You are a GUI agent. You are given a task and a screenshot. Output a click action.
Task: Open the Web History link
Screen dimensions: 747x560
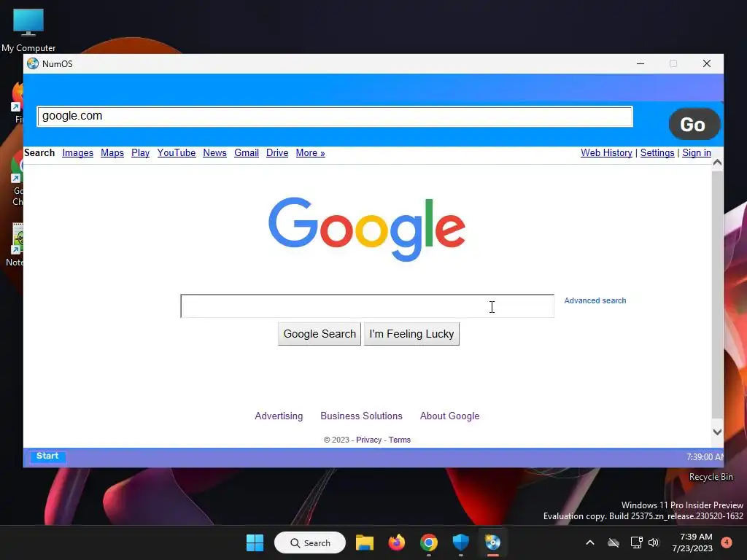point(606,153)
